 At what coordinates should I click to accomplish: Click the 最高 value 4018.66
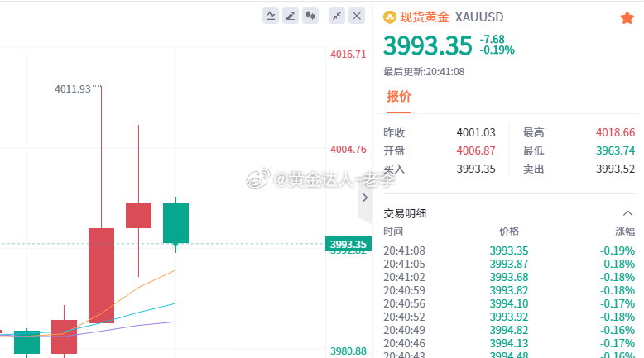pos(615,132)
